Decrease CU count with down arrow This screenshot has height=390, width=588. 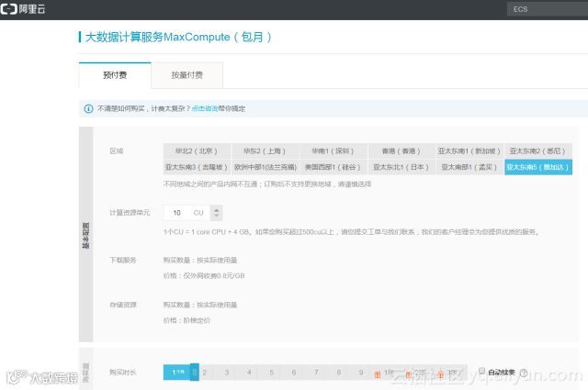pyautogui.click(x=217, y=217)
